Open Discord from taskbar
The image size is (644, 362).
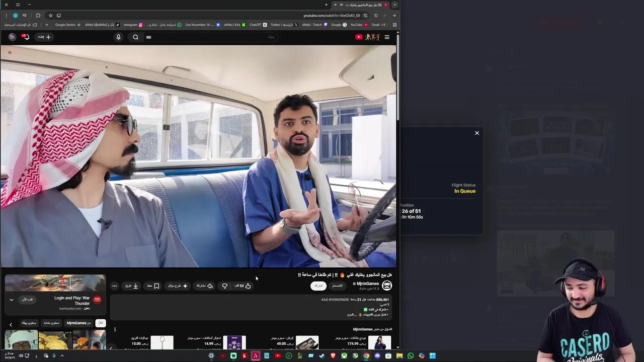[x=377, y=356]
